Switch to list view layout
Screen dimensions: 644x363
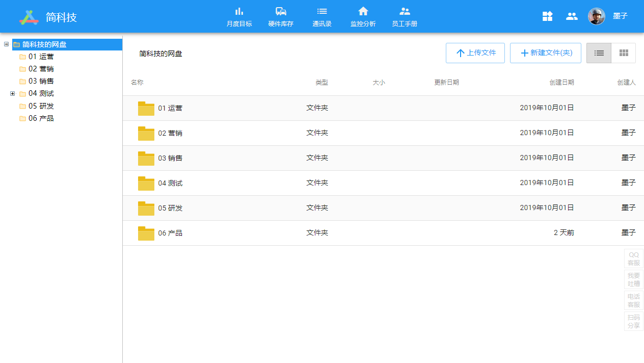tap(599, 53)
